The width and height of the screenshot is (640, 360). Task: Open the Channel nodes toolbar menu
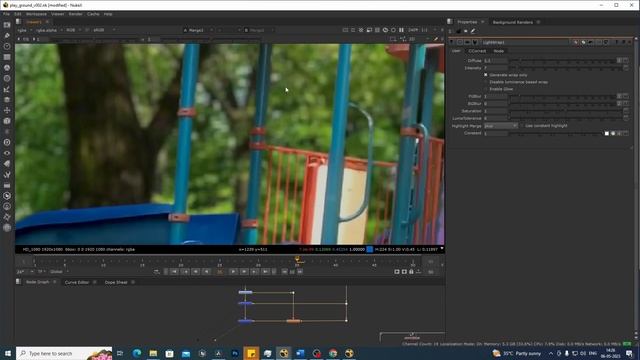[x=7, y=57]
